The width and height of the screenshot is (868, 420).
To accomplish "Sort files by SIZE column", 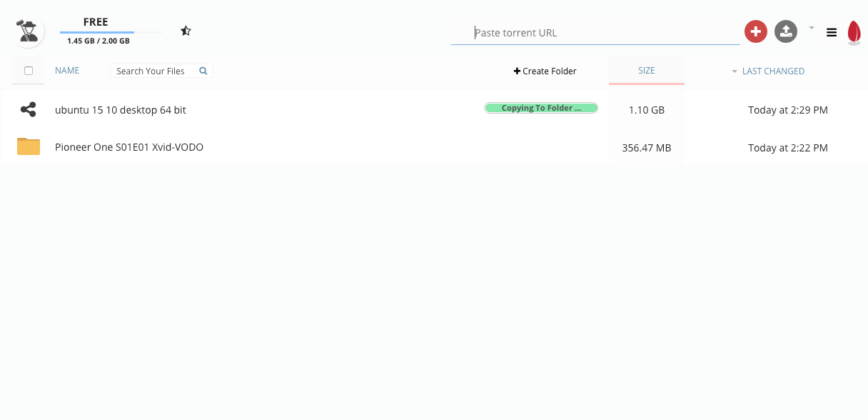I will (647, 70).
